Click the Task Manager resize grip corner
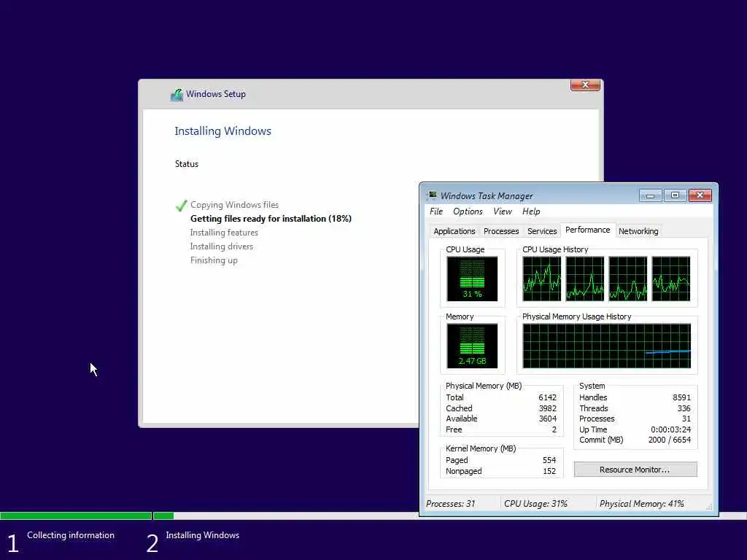747x560 pixels. (x=709, y=507)
